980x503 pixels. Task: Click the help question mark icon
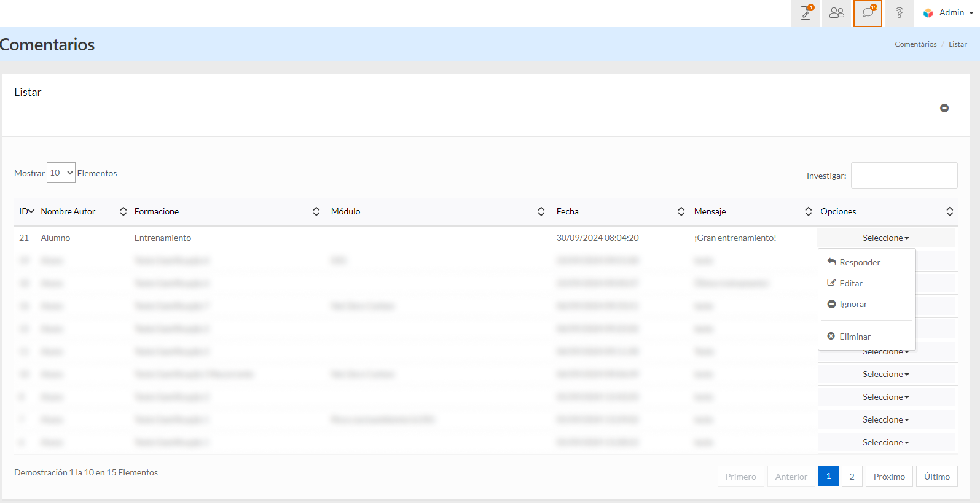click(899, 13)
